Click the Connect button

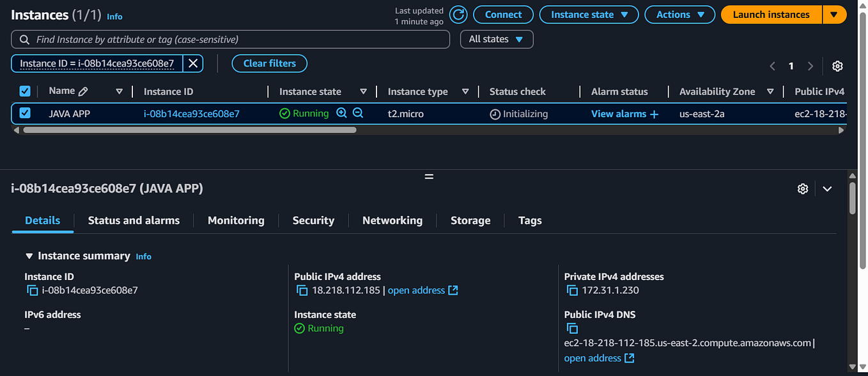pyautogui.click(x=503, y=14)
